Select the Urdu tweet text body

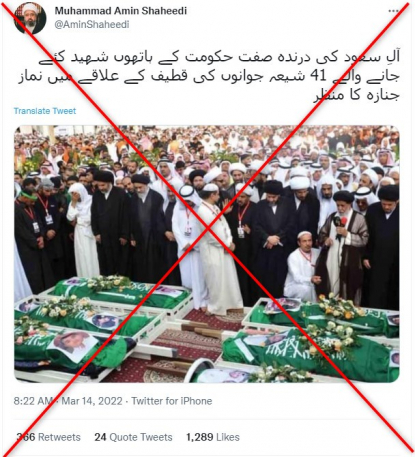click(208, 77)
